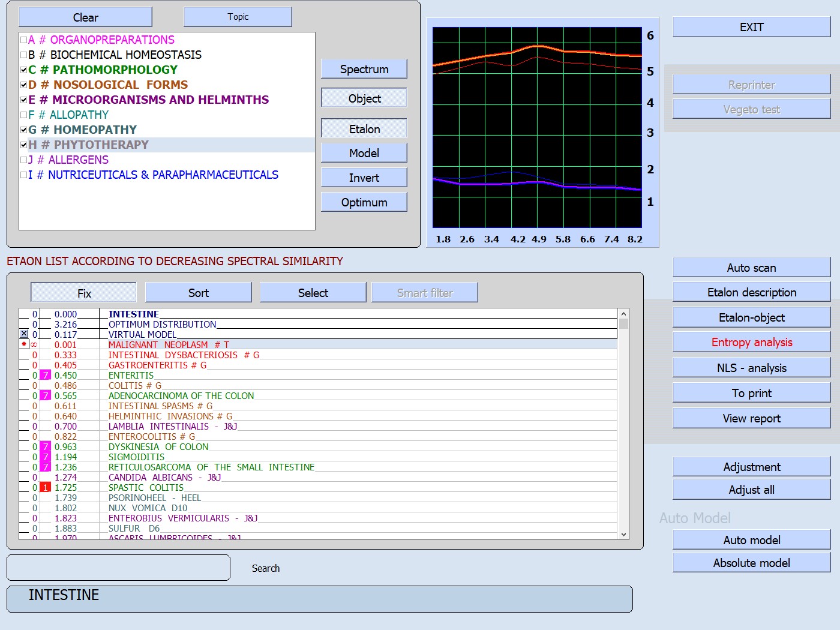Check I # NUTRICEUTICALS & PARAPHARMACEUTICALS checkbox
840x630 pixels.
pos(24,175)
